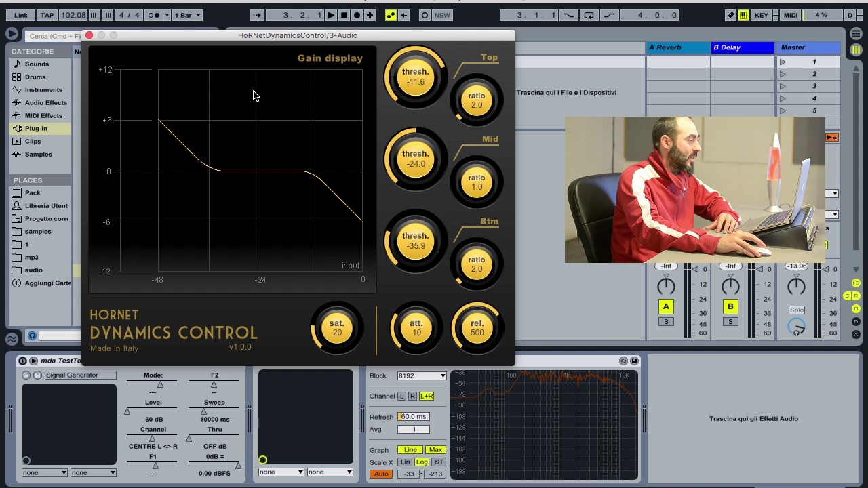Open the metronome settings dropdown arrow
Screen dimensions: 868x488
click(x=167, y=15)
